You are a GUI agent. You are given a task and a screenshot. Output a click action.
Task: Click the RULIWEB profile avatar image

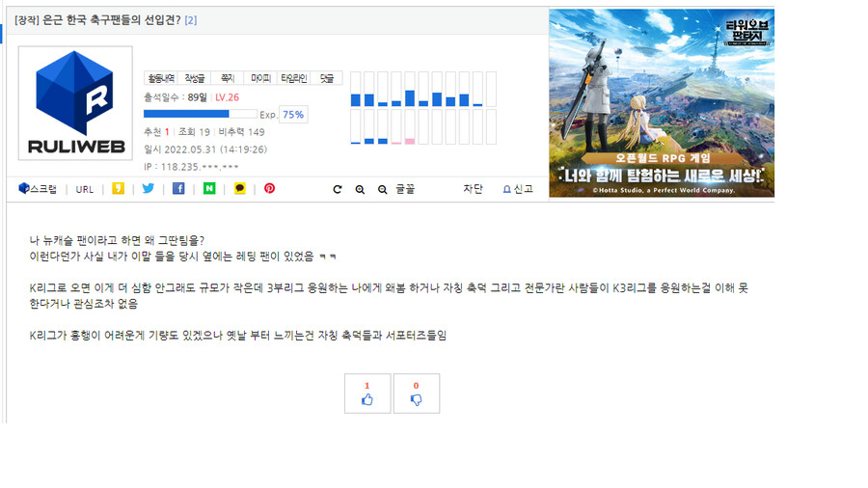75,103
